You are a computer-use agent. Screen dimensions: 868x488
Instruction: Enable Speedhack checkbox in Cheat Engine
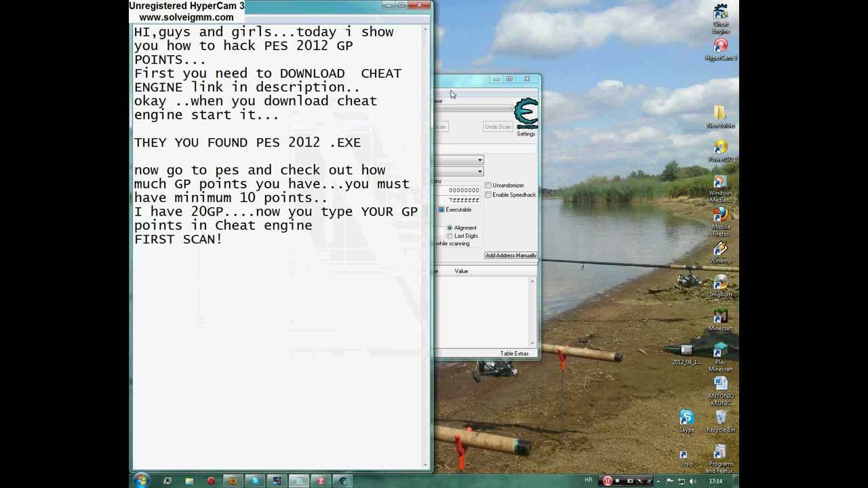pos(488,195)
